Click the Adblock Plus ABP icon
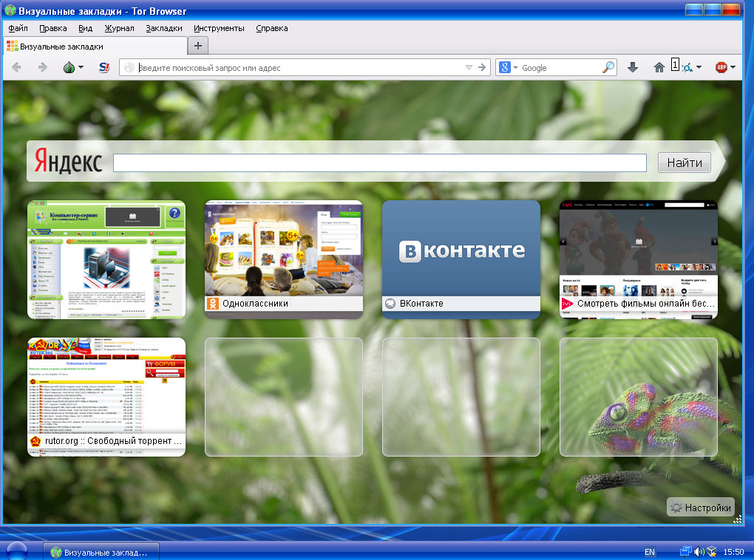Screen dimensions: 754x560 pos(721,67)
